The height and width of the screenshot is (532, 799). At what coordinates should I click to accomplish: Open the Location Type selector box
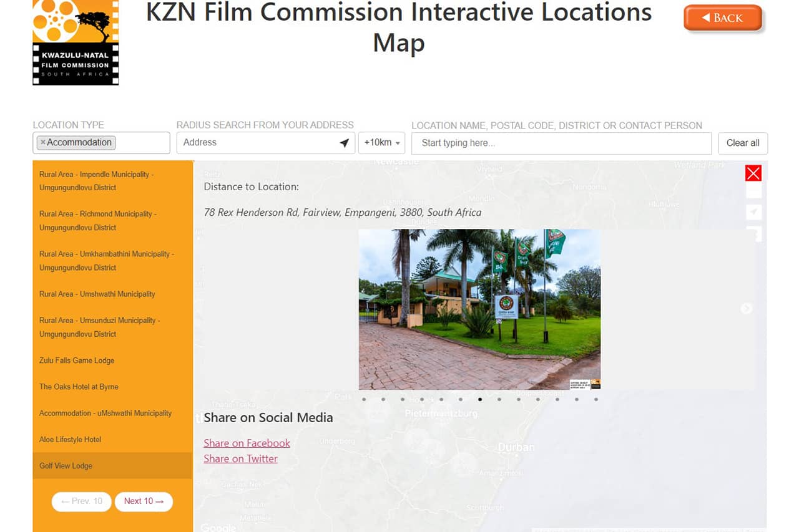pos(101,143)
